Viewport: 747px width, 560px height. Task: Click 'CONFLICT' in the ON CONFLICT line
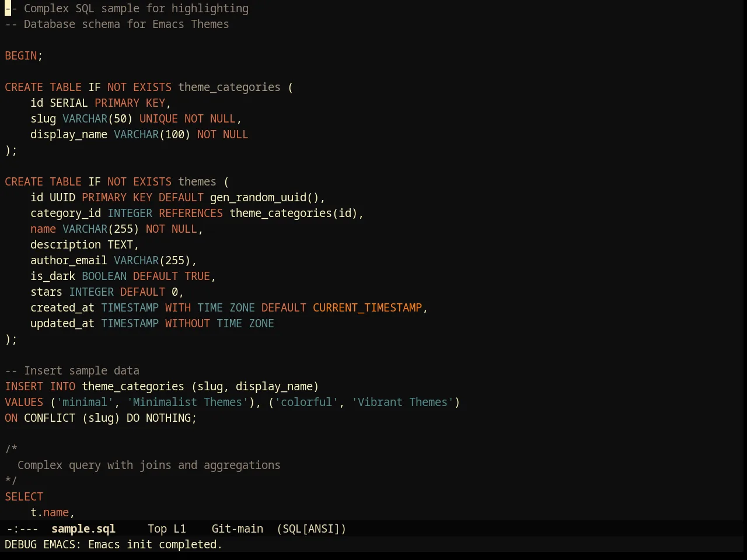pyautogui.click(x=50, y=418)
